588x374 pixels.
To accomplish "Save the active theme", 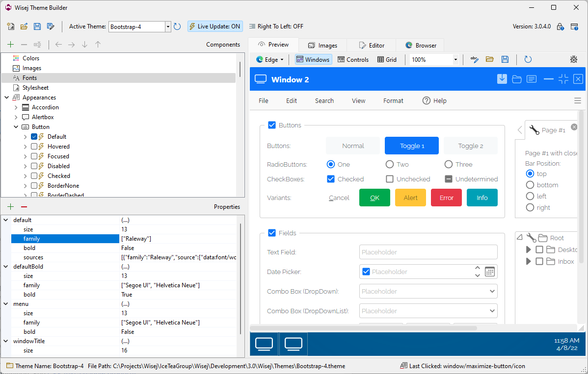I will pyautogui.click(x=37, y=26).
